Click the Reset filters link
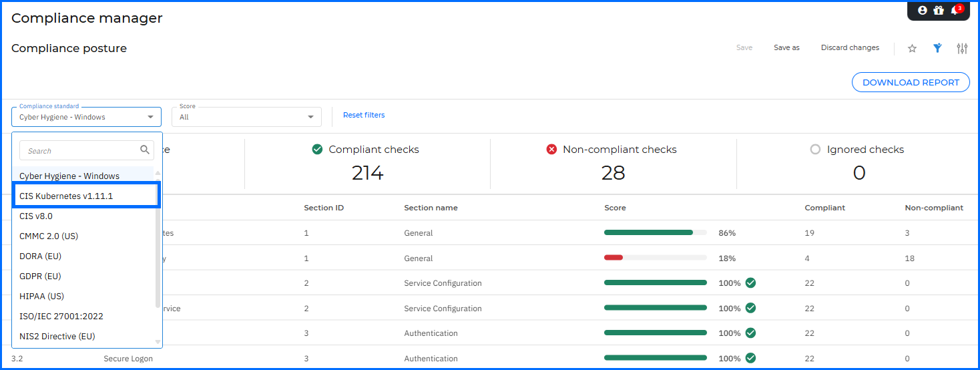This screenshot has width=980, height=370. (364, 115)
